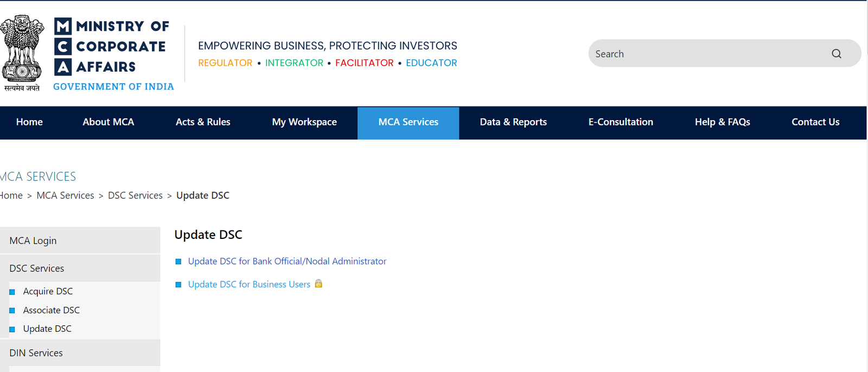The width and height of the screenshot is (868, 372).
Task: Click the search magnifier icon
Action: coord(836,54)
